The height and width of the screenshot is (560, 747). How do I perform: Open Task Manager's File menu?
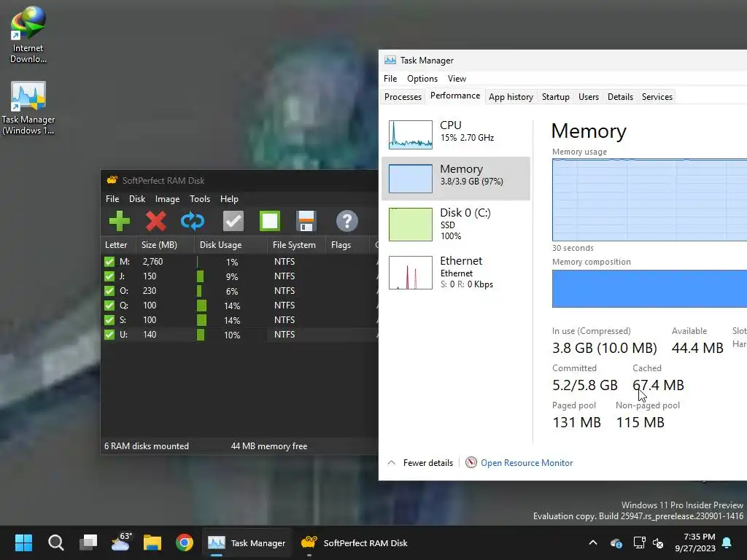390,79
